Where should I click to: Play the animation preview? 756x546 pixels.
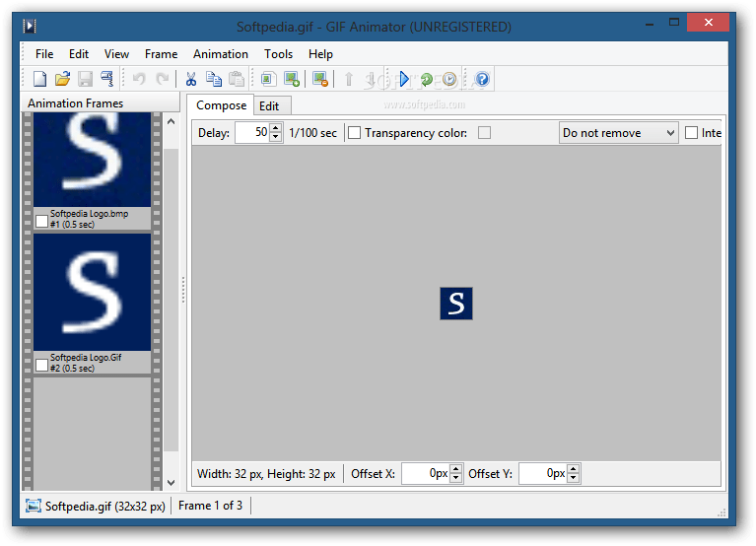[404, 79]
